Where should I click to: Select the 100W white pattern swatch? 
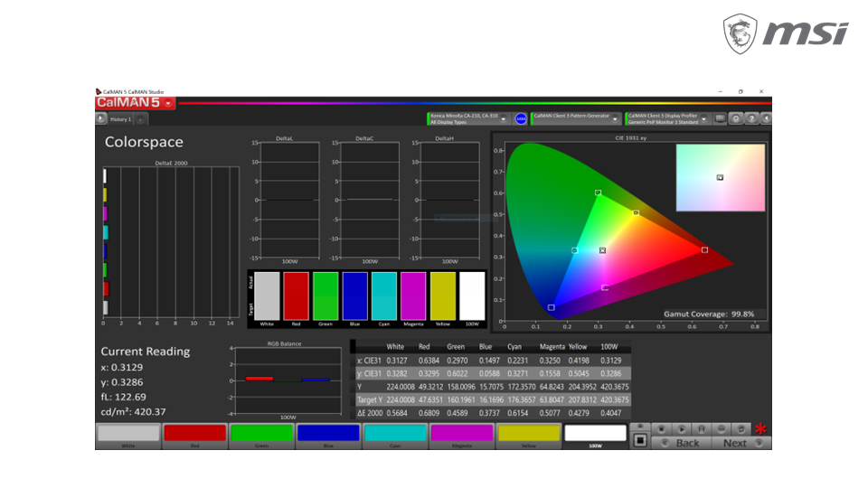(595, 435)
